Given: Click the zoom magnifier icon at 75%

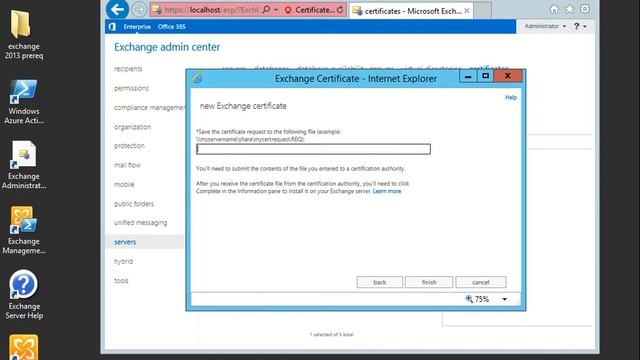Looking at the screenshot, I should (x=469, y=299).
